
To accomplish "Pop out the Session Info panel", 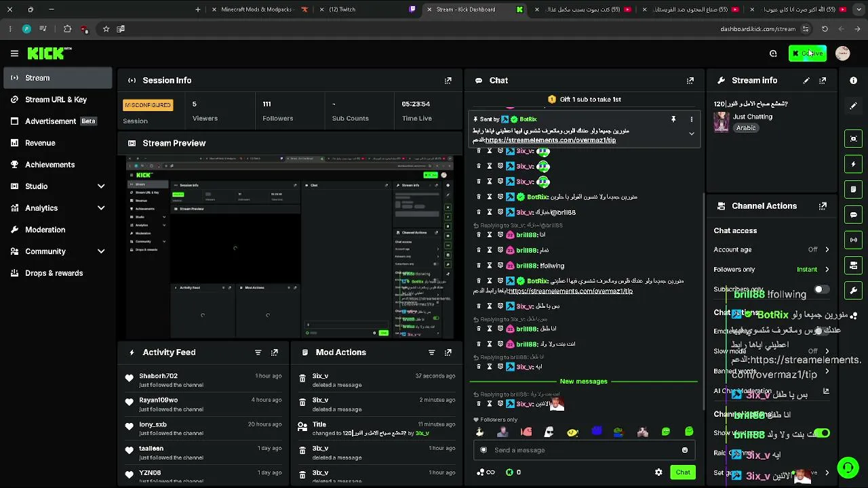I will (448, 80).
